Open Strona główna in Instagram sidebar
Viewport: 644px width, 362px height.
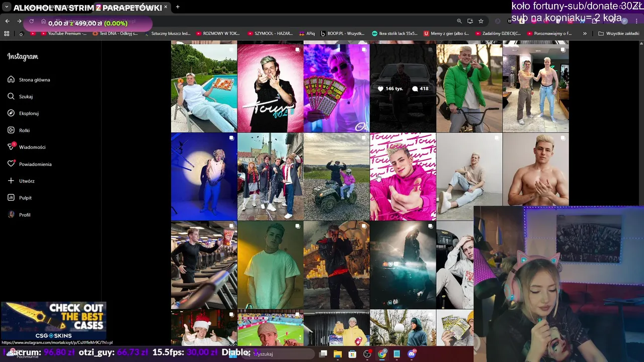pos(29,79)
